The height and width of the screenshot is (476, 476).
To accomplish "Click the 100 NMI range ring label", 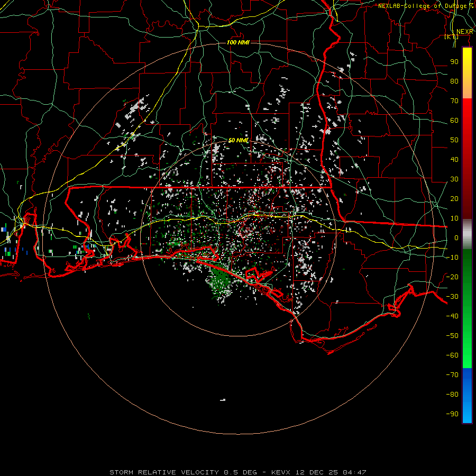I will [238, 42].
